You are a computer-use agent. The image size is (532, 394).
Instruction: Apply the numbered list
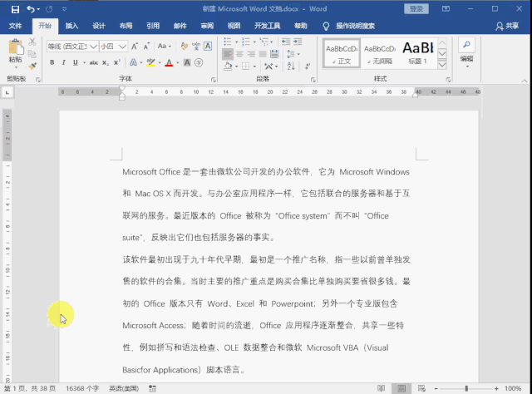click(246, 42)
